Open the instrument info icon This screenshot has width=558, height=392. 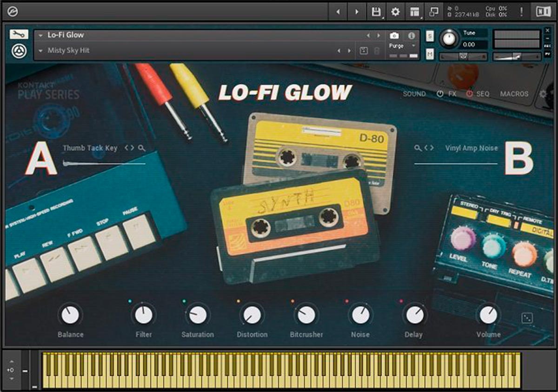(411, 35)
